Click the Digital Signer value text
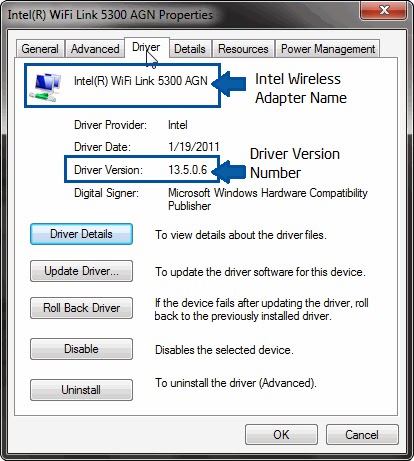Image resolution: width=414 pixels, height=461 pixels. (268, 199)
